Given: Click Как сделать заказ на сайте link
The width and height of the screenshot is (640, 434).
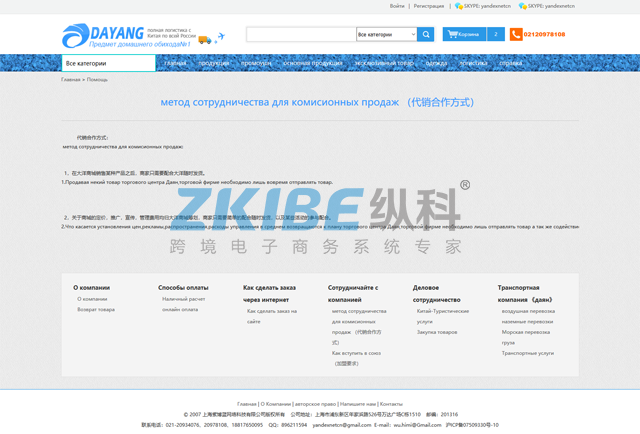Looking at the screenshot, I should point(272,316).
